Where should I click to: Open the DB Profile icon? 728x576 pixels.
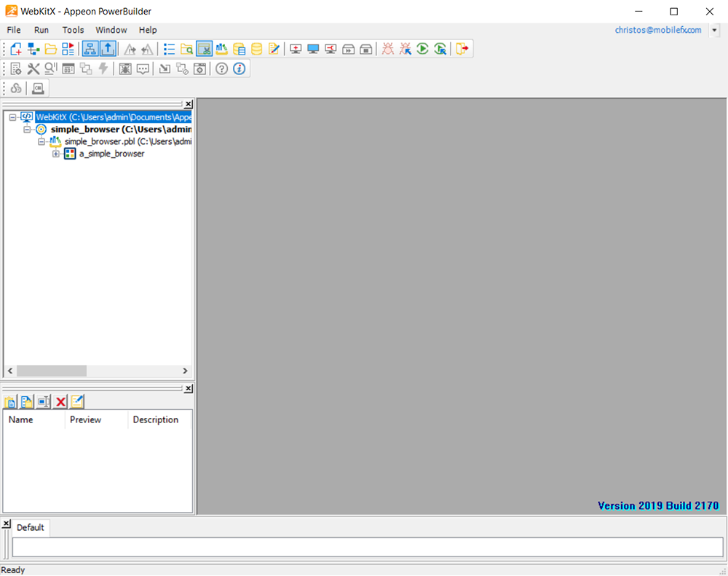[x=239, y=49]
